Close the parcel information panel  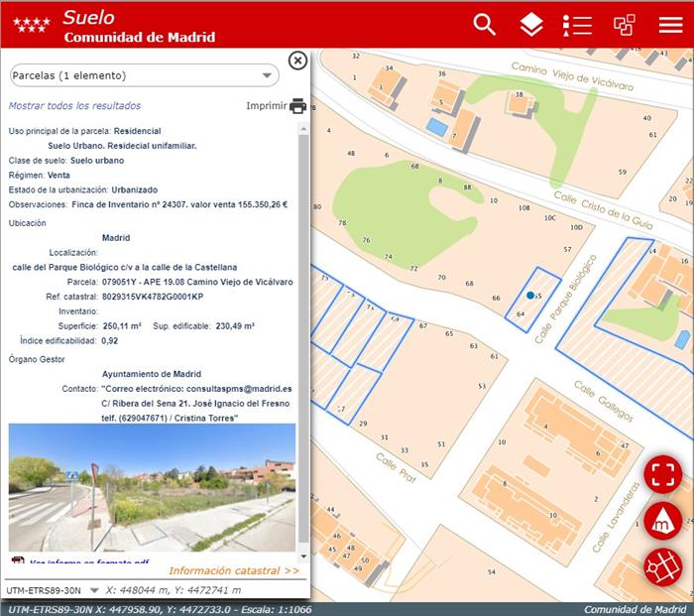point(297,62)
